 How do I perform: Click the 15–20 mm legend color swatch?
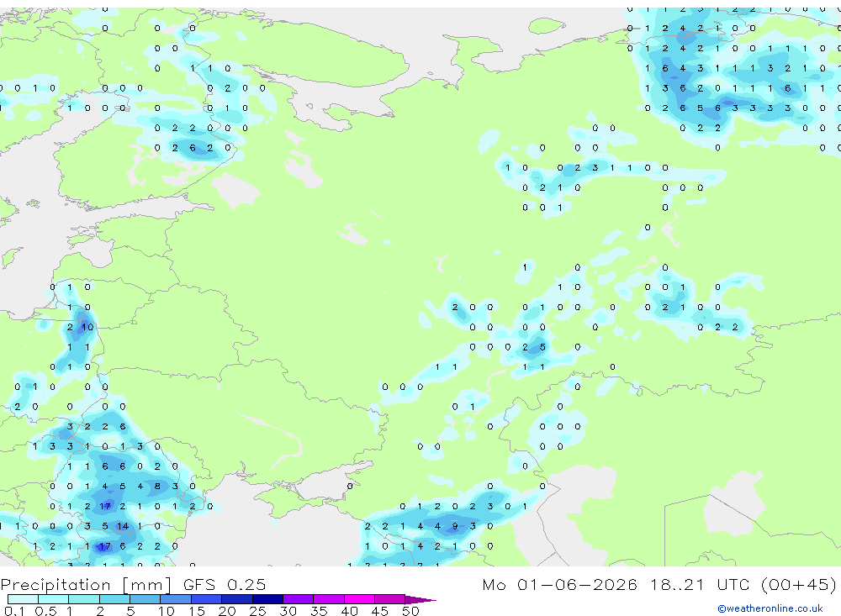pyautogui.click(x=207, y=599)
